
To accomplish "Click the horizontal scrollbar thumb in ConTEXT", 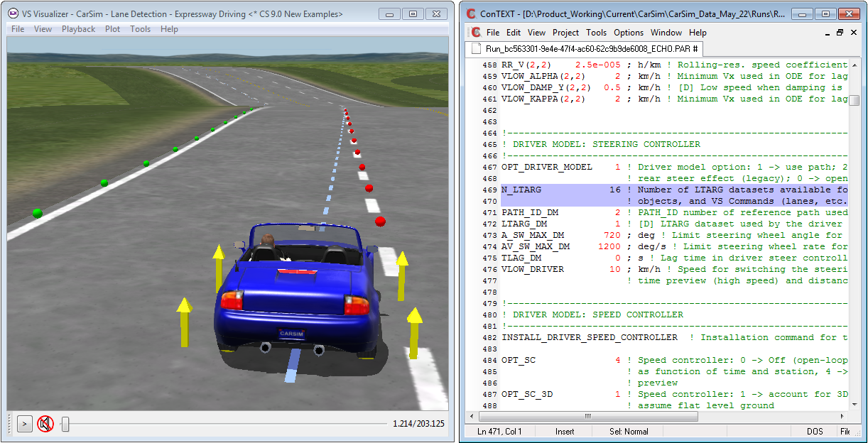I will click(x=587, y=417).
